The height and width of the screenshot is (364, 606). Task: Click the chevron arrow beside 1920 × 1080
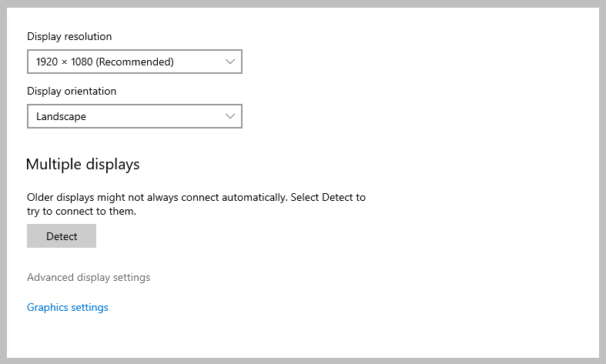[230, 62]
